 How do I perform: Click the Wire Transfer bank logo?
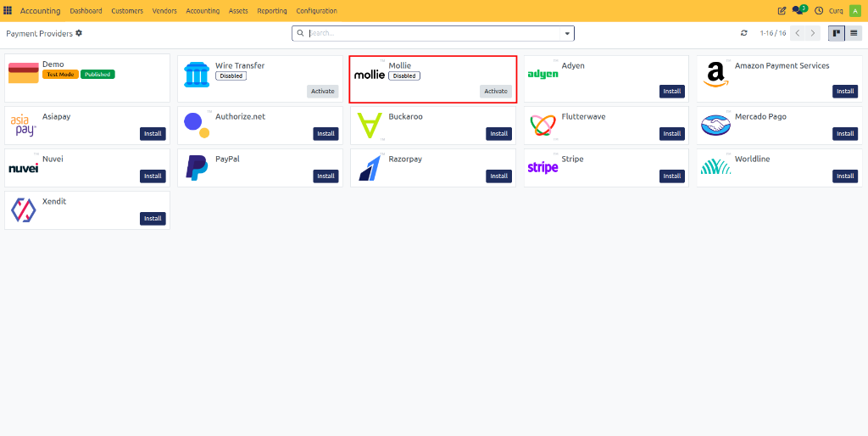pyautogui.click(x=197, y=75)
